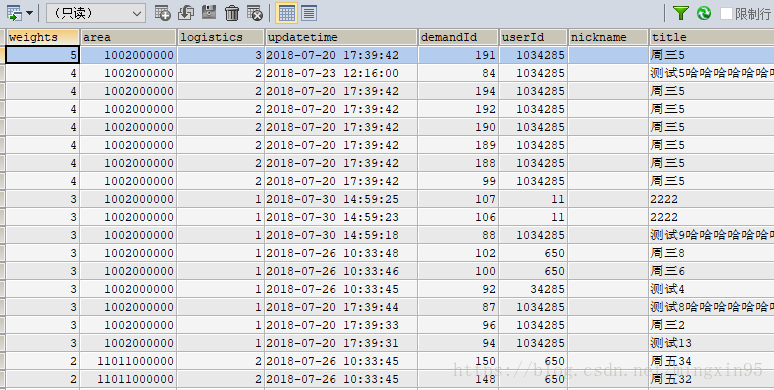Select title cell starting with 测试8
Screen dimensions: 774x390
tap(712, 307)
